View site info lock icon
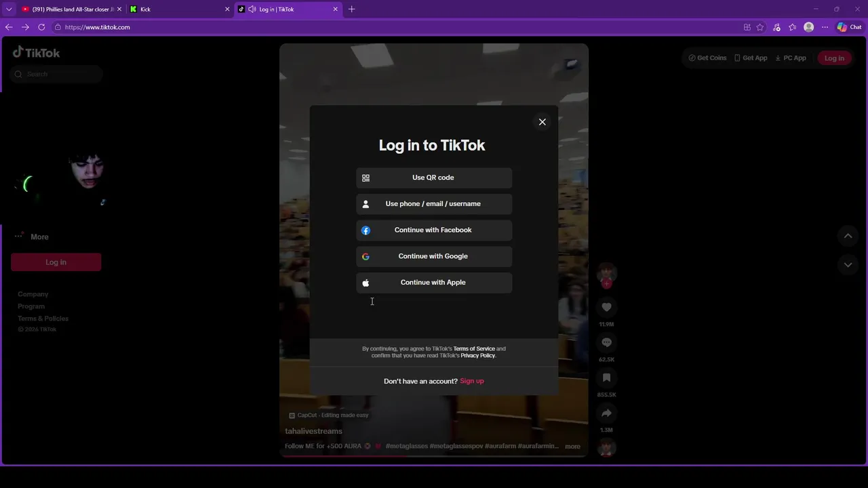 coord(58,27)
